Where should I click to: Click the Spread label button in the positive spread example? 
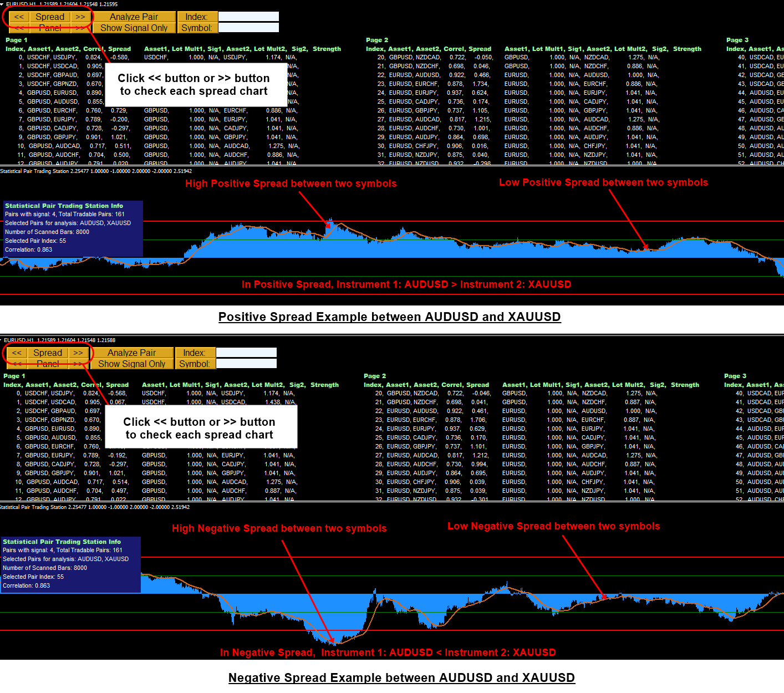point(50,17)
